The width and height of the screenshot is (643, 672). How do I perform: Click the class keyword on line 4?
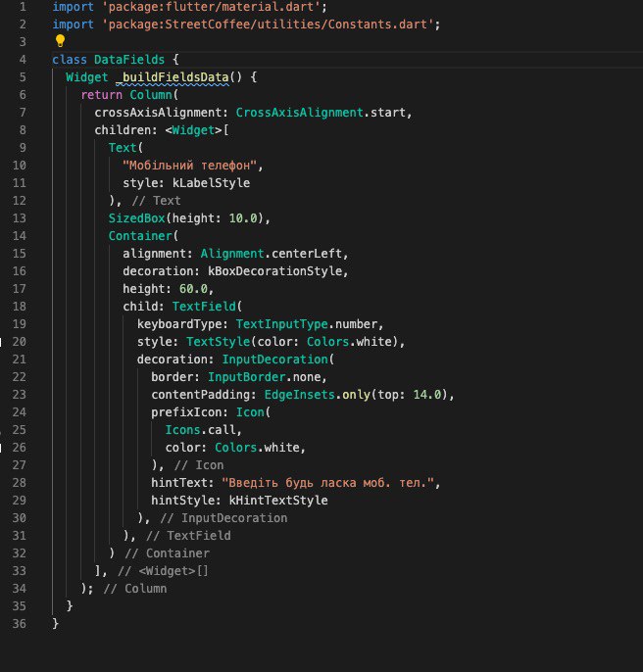click(69, 60)
